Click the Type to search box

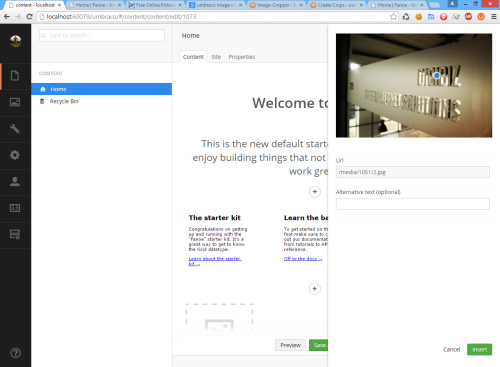pos(102,35)
